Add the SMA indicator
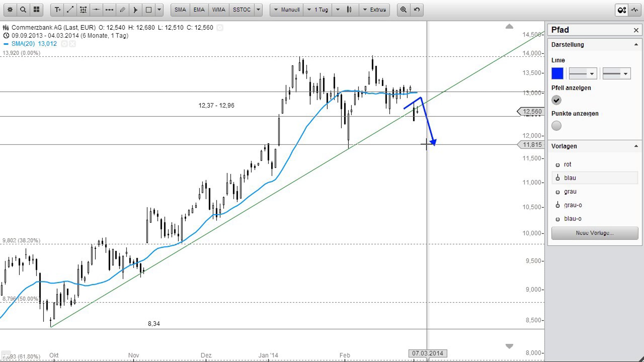This screenshot has width=644, height=362. [180, 10]
